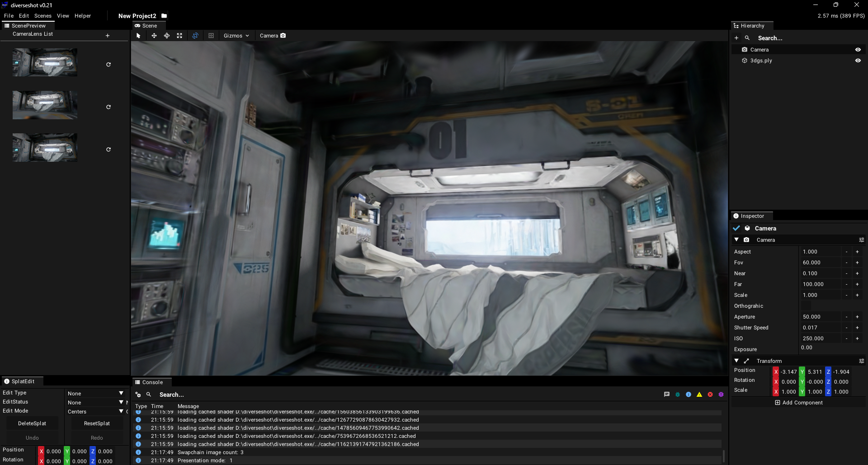Click the DeleteSplat button

(32, 423)
